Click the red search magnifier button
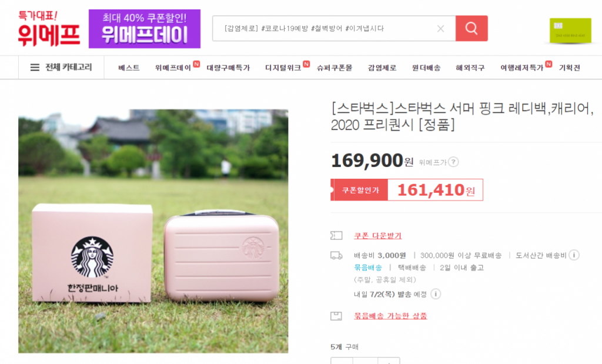Screen dimensions: 602x364 click(471, 28)
